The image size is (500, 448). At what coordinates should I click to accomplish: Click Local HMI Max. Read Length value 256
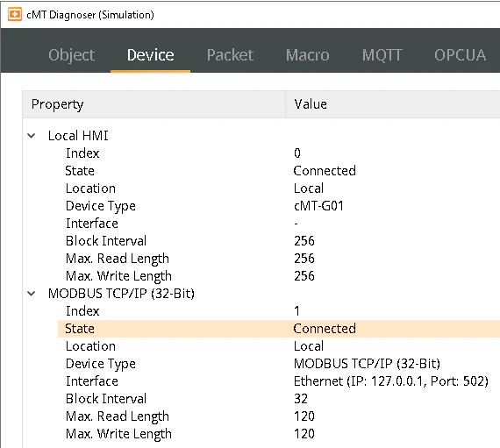(x=304, y=259)
